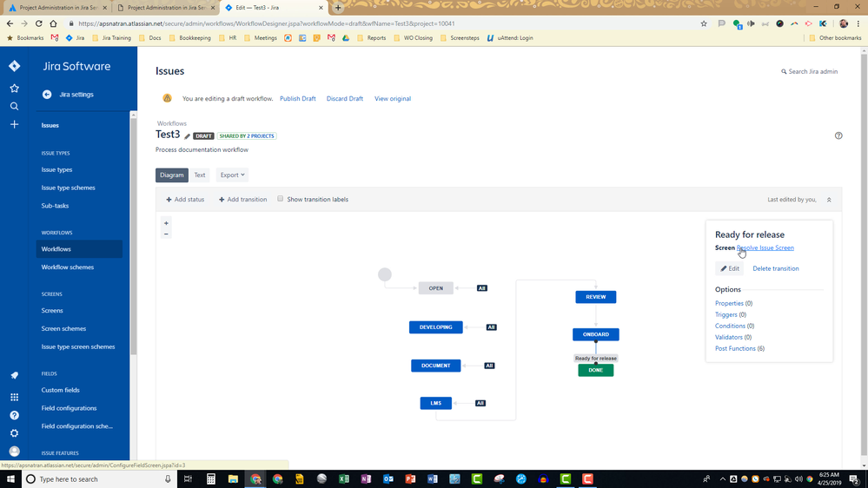Image resolution: width=868 pixels, height=488 pixels.
Task: Open the settings gear icon in sidebar
Action: tap(15, 433)
